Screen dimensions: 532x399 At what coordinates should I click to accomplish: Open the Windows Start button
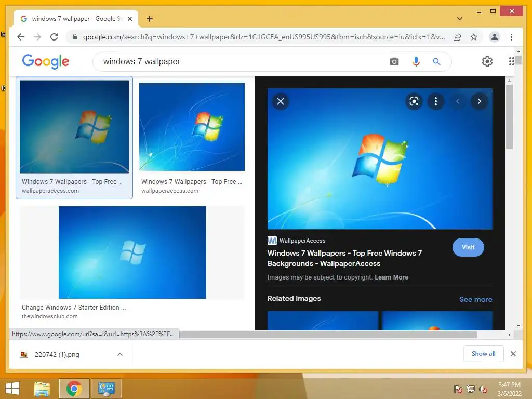[12, 389]
